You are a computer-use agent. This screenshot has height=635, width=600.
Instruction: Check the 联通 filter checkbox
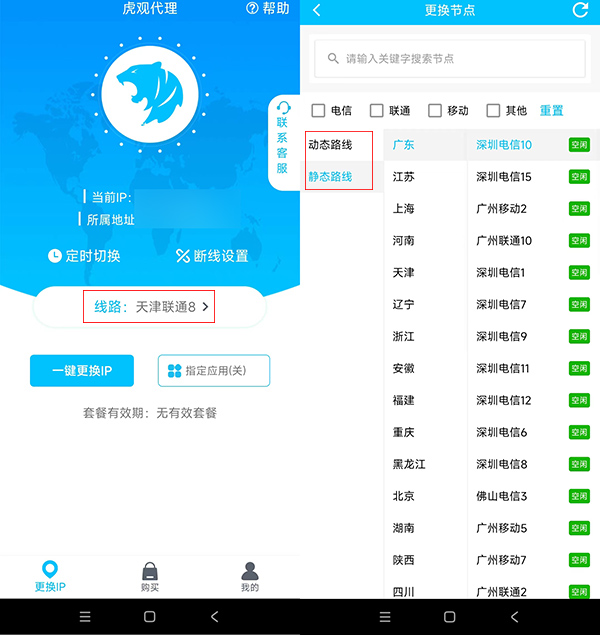(x=377, y=111)
